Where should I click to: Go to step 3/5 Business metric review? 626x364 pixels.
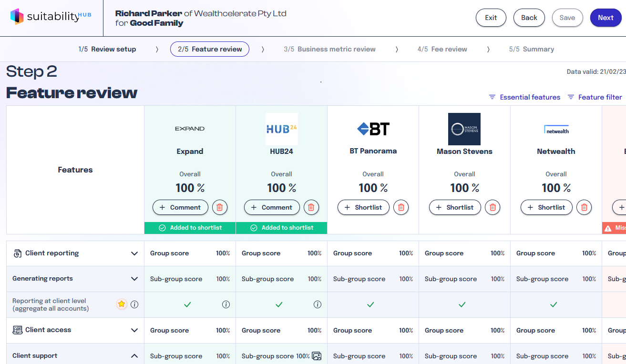(329, 49)
